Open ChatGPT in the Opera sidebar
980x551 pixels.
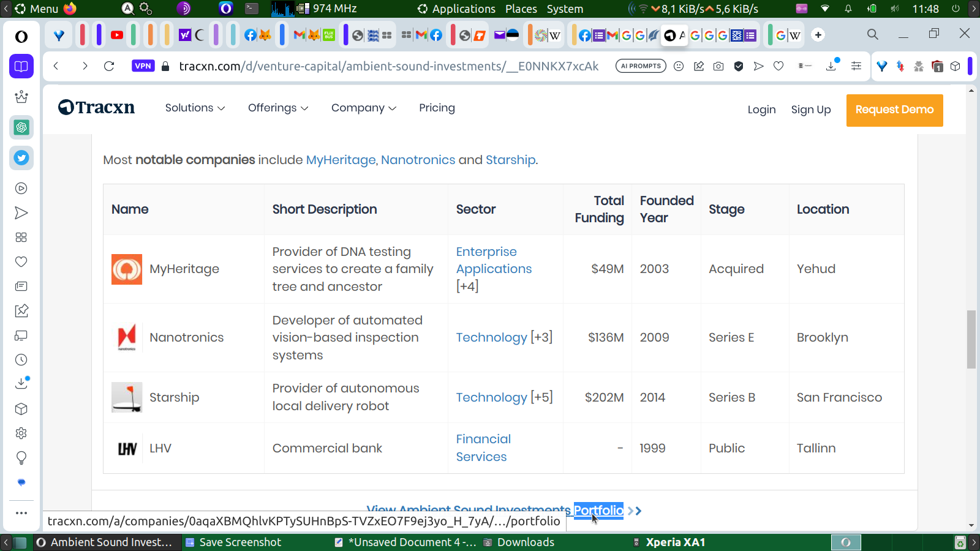click(x=21, y=127)
